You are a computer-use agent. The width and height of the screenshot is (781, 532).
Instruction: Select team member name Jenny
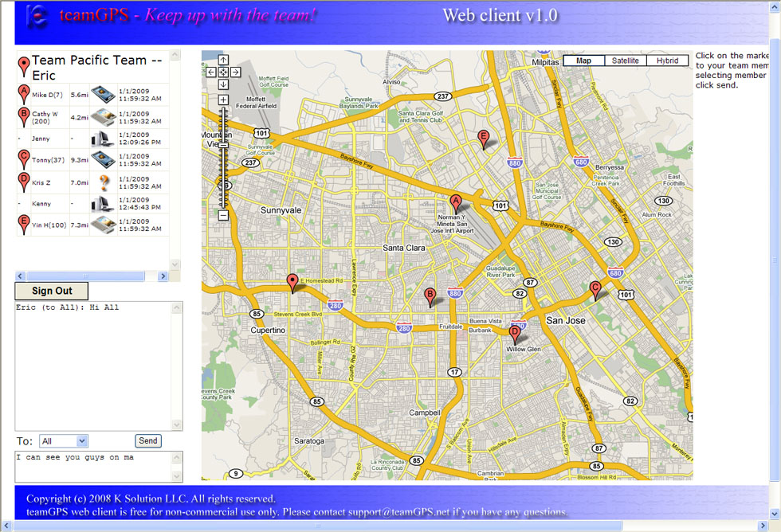click(x=41, y=139)
